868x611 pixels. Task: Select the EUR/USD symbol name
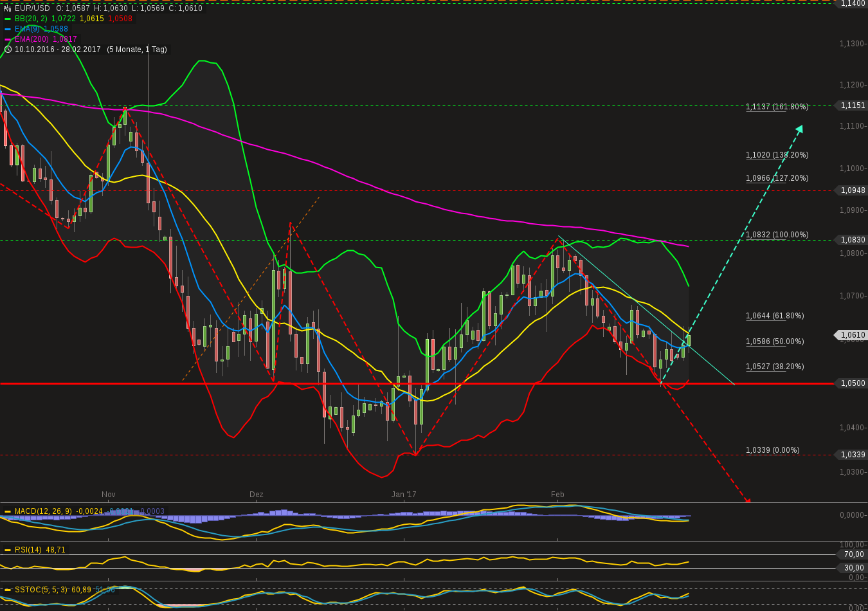click(x=32, y=8)
